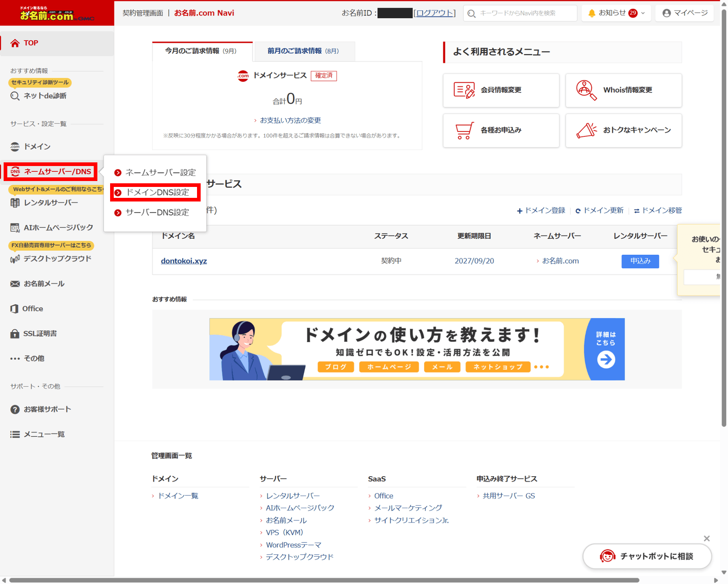Open footer Office SaaS link
The height and width of the screenshot is (584, 728).
(x=384, y=496)
